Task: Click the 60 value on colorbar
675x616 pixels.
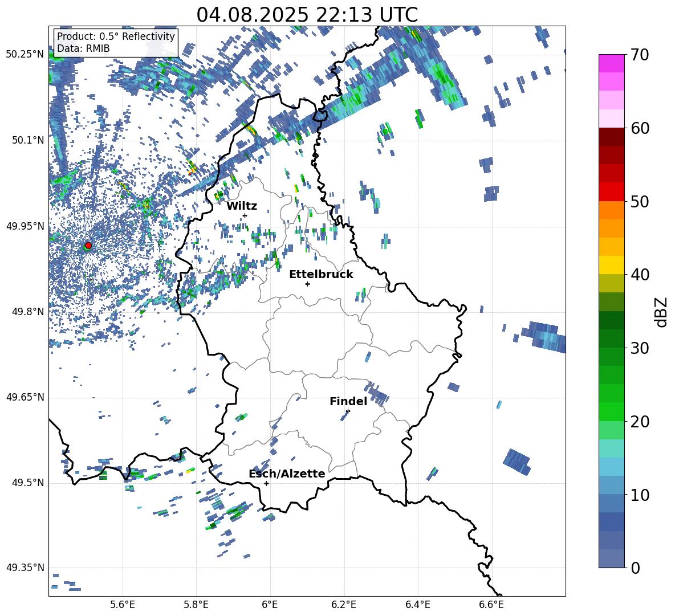Action: point(639,128)
